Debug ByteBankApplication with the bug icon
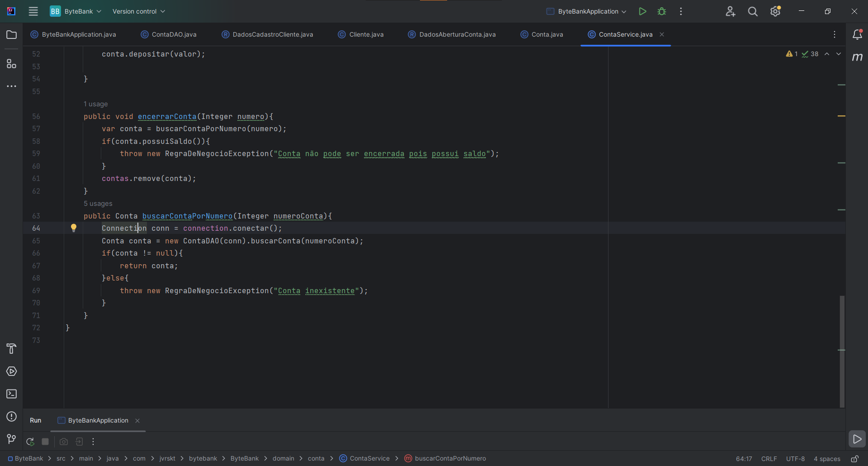The height and width of the screenshot is (466, 868). click(662, 11)
